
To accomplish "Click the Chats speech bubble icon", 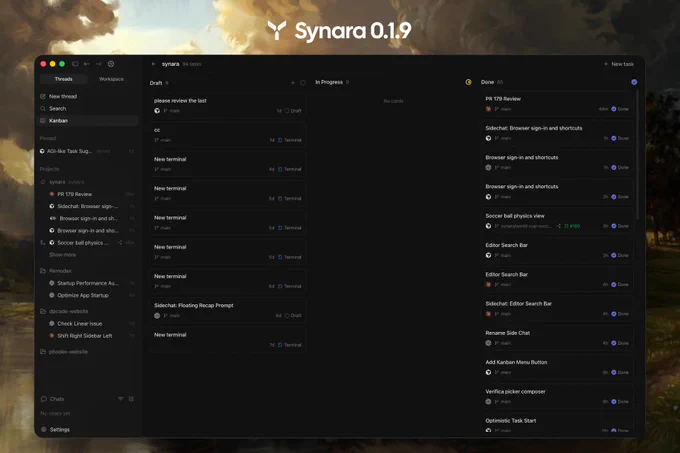I will click(43, 399).
